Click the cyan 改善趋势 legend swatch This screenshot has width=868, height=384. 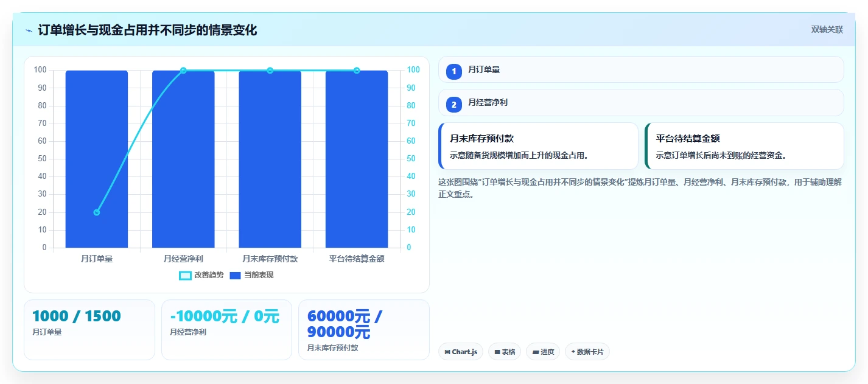(x=185, y=276)
